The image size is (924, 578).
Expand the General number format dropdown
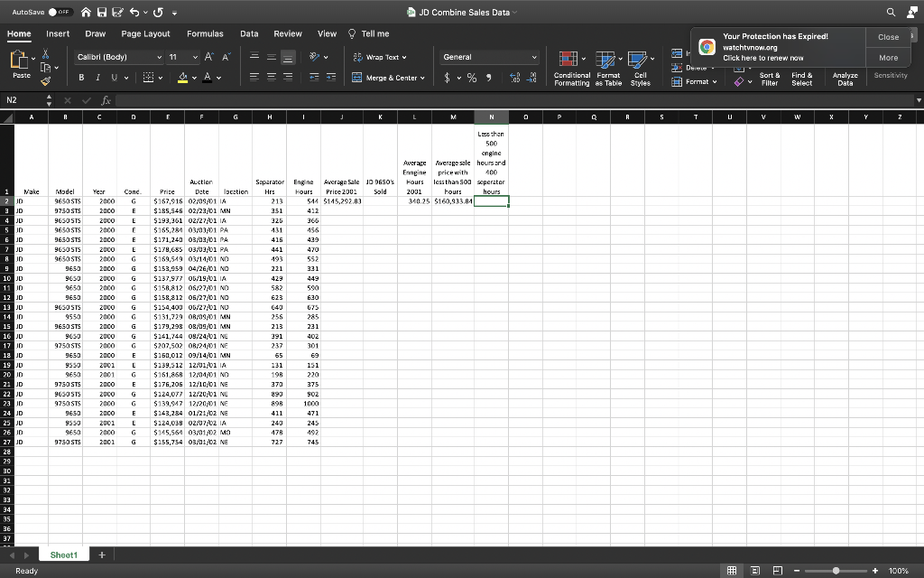[532, 57]
